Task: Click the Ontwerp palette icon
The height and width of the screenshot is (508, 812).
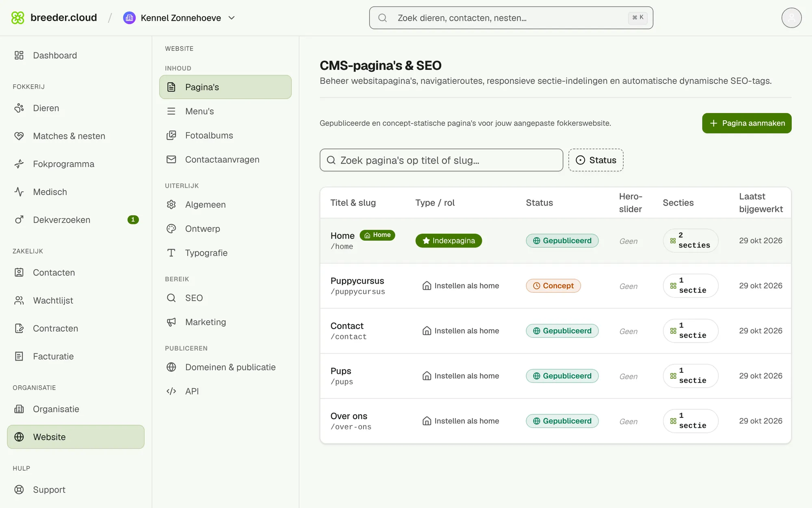Action: click(x=171, y=229)
